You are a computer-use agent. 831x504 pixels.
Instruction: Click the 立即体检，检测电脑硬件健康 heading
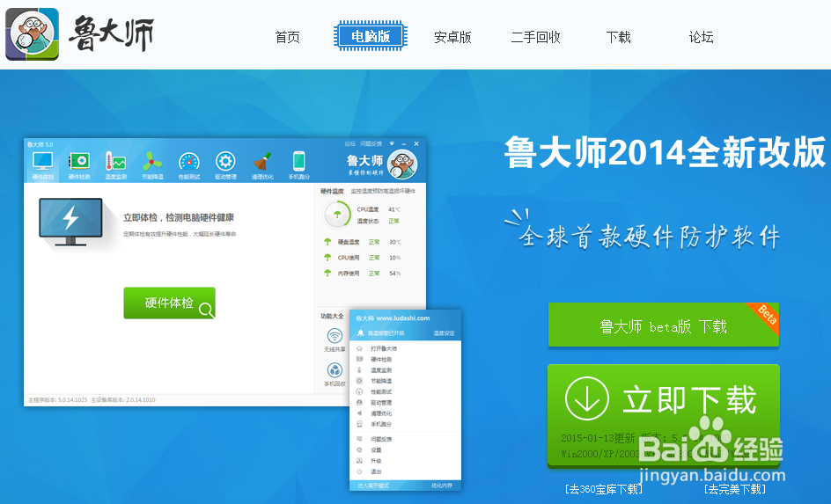(x=179, y=217)
